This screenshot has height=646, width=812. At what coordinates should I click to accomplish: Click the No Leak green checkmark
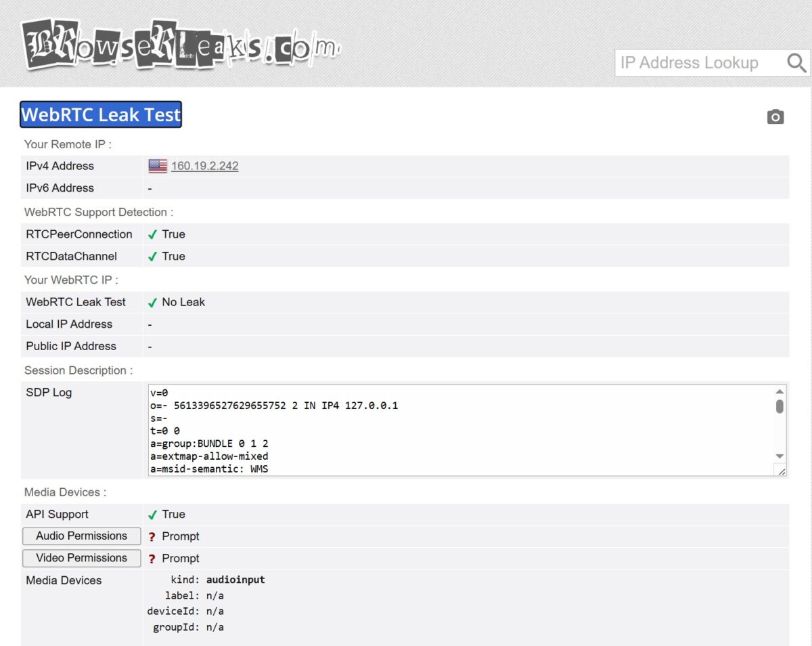coord(153,303)
